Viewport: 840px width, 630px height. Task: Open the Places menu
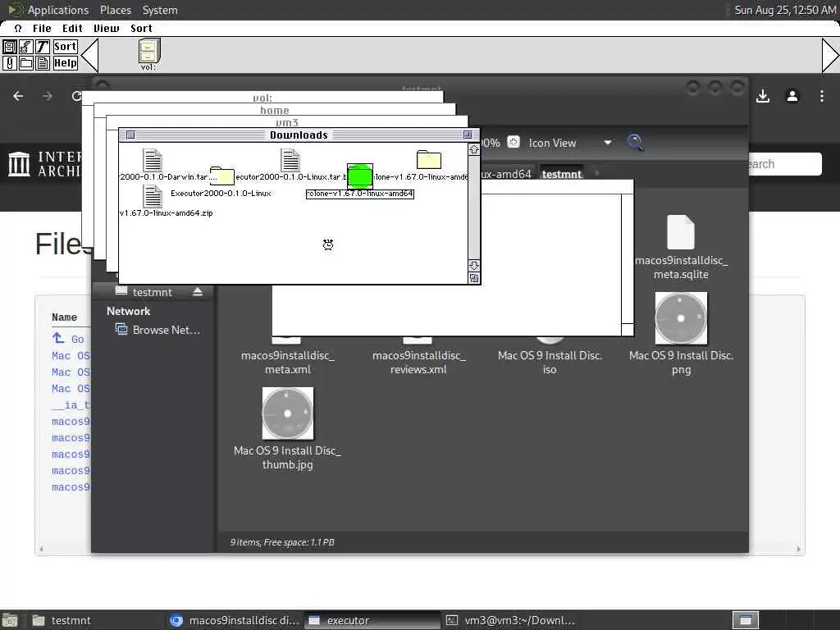(x=115, y=10)
